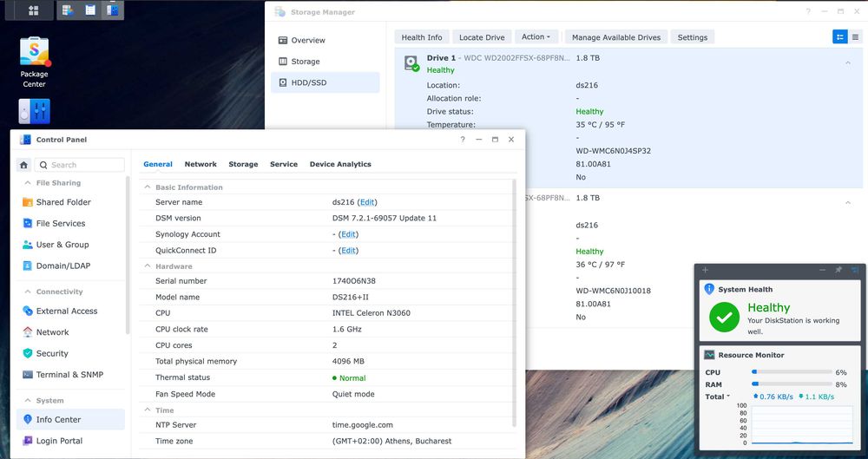Collapse the second drive's details chevron
Image resolution: width=868 pixels, height=459 pixels.
[847, 203]
